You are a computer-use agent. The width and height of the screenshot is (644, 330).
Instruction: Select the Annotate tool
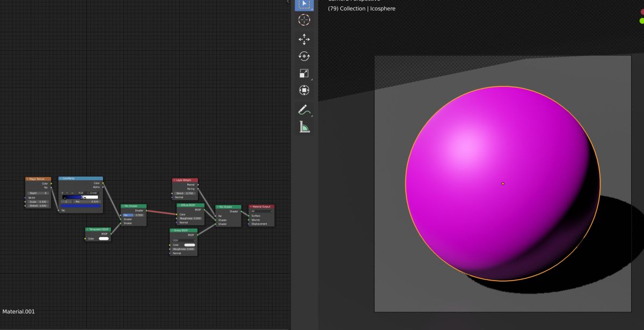304,109
